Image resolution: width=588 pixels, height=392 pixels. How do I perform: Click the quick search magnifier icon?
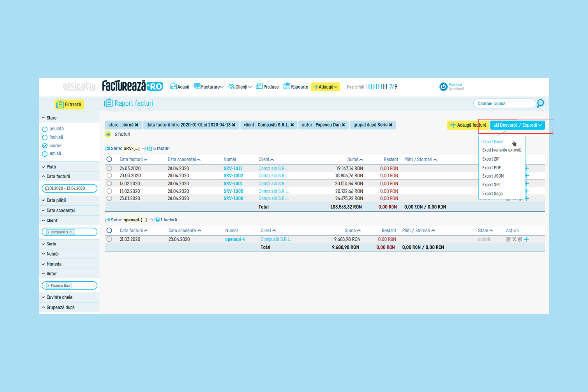click(540, 103)
